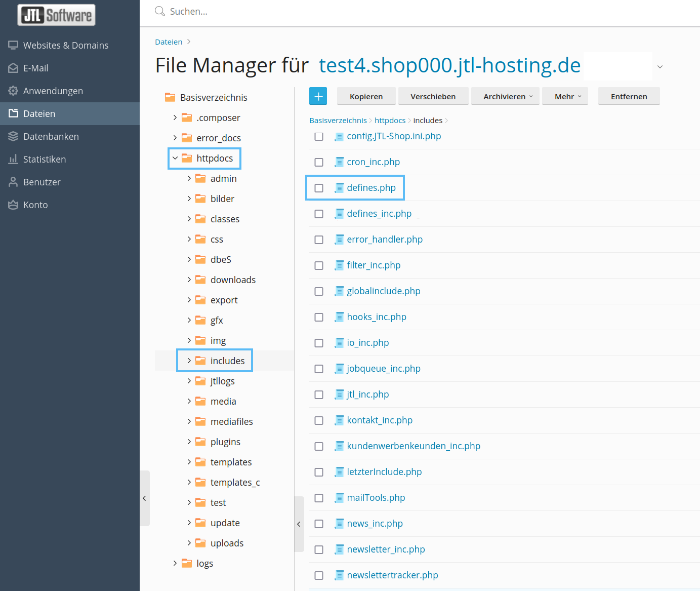This screenshot has height=591, width=700.
Task: Click the Websites & Domains monitor icon
Action: (13, 45)
